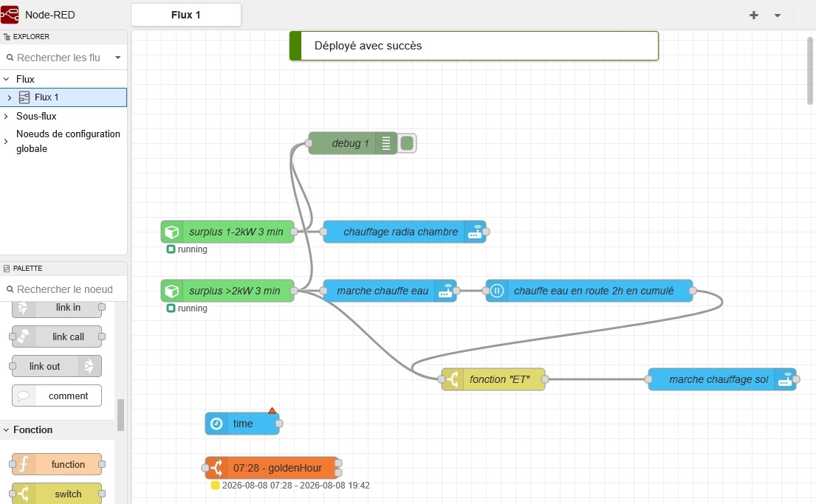Viewport: 816px width, 504px height.
Task: Select the 07:28 - goldenHour node
Action: pyautogui.click(x=272, y=468)
